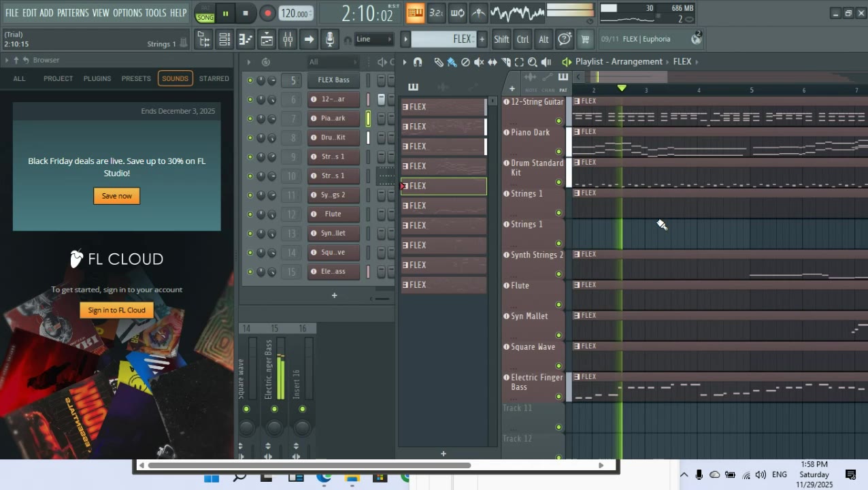Open the Mixer view toolbar icon
This screenshot has width=868, height=490.
point(288,39)
